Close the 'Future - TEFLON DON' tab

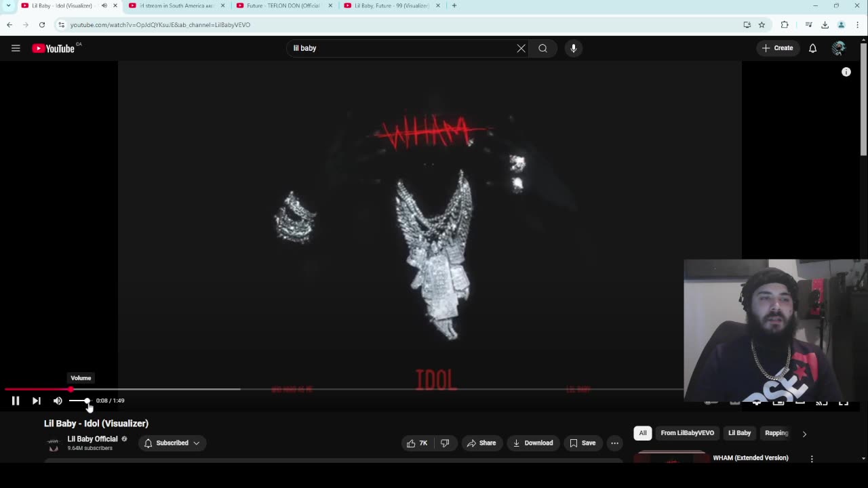click(330, 5)
